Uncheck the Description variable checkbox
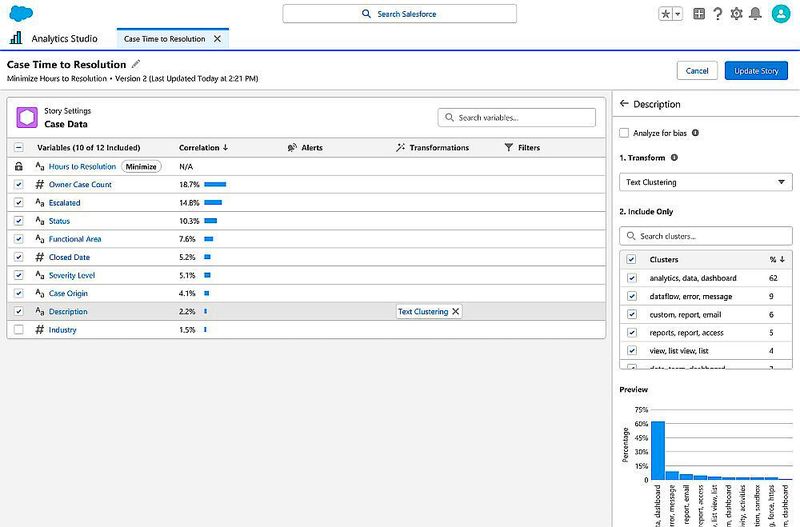The height and width of the screenshot is (527, 800). pos(19,311)
